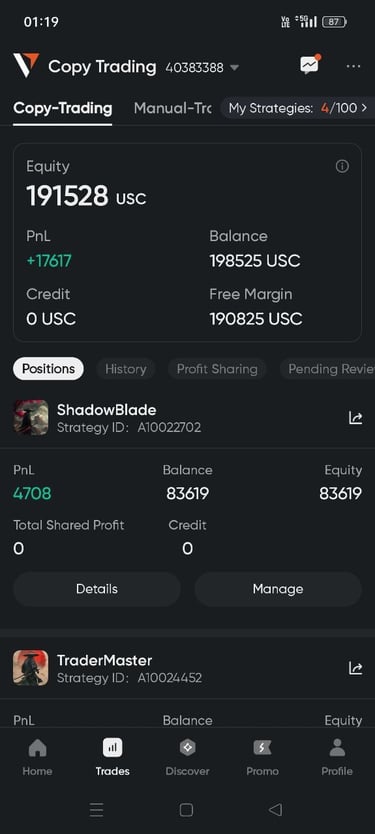Tap the Equity info icon
This screenshot has width=375, height=834.
coord(342,166)
